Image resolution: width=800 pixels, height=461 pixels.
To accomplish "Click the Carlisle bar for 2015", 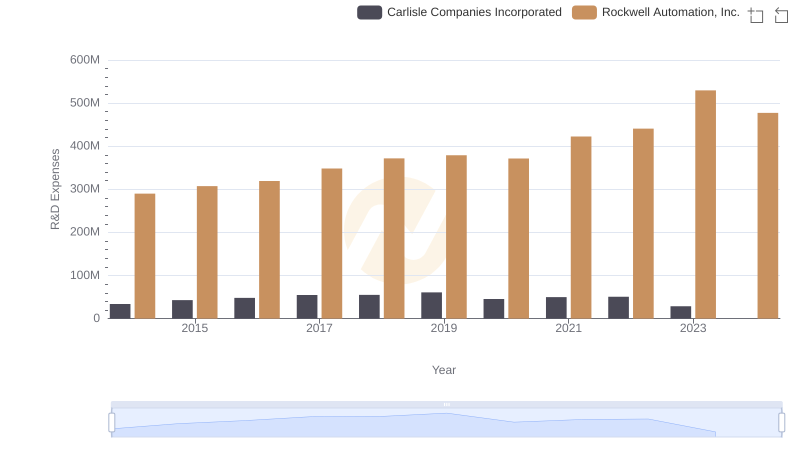I will [x=182, y=309].
